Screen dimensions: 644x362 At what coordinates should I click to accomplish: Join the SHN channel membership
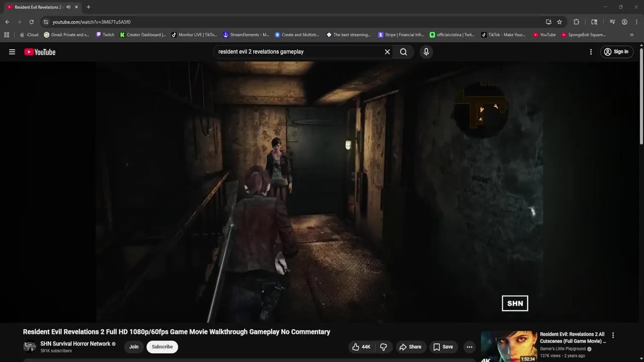click(134, 347)
